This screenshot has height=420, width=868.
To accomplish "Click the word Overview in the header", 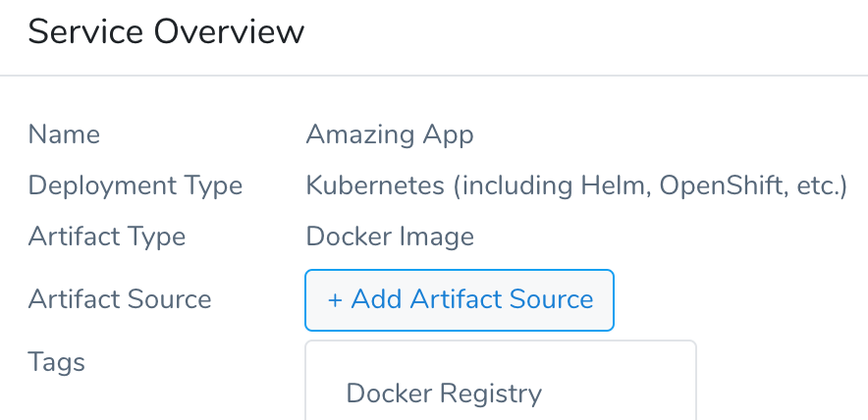I will point(229,32).
